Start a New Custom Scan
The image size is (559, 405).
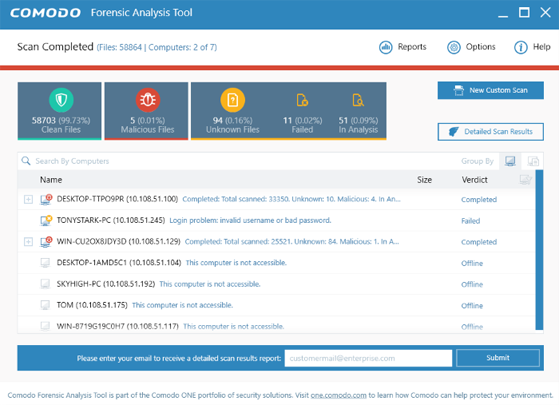click(x=491, y=90)
